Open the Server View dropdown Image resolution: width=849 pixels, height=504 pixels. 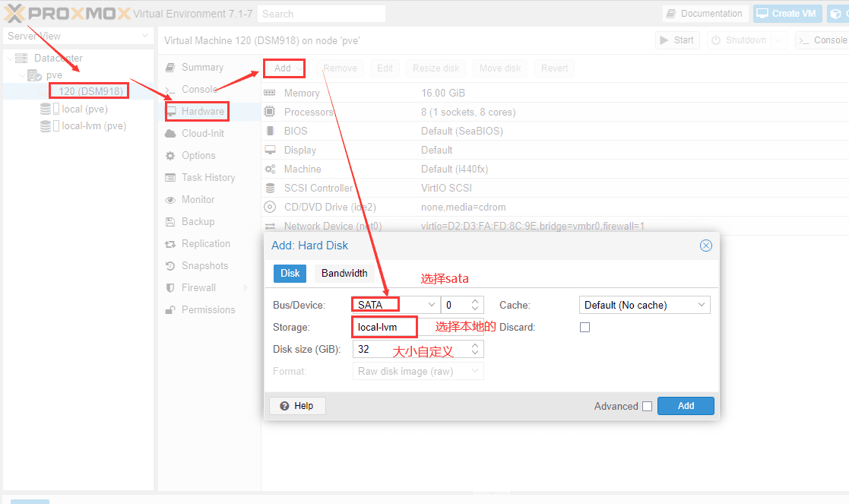pyautogui.click(x=78, y=36)
